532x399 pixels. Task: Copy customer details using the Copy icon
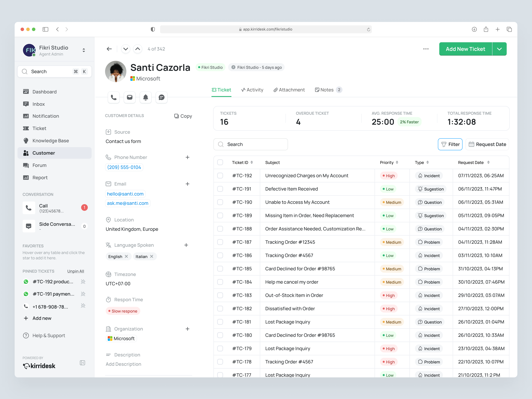pyautogui.click(x=183, y=116)
